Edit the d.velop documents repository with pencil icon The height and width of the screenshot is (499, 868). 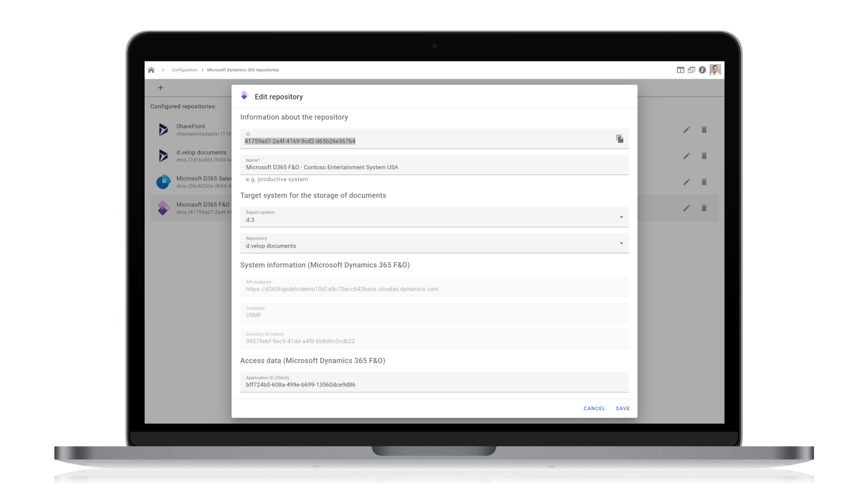[x=687, y=156]
